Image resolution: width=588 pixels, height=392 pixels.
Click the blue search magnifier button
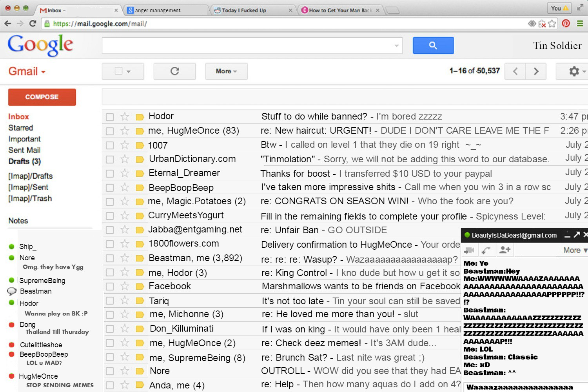click(x=433, y=45)
